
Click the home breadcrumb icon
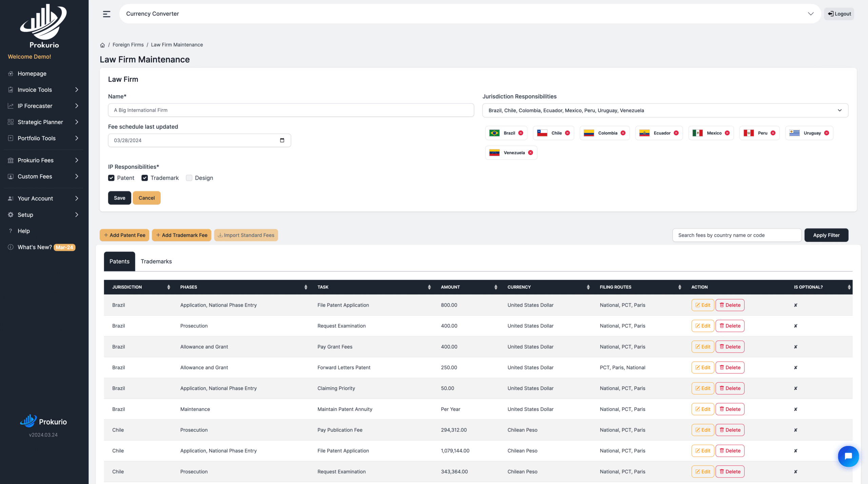(x=102, y=45)
